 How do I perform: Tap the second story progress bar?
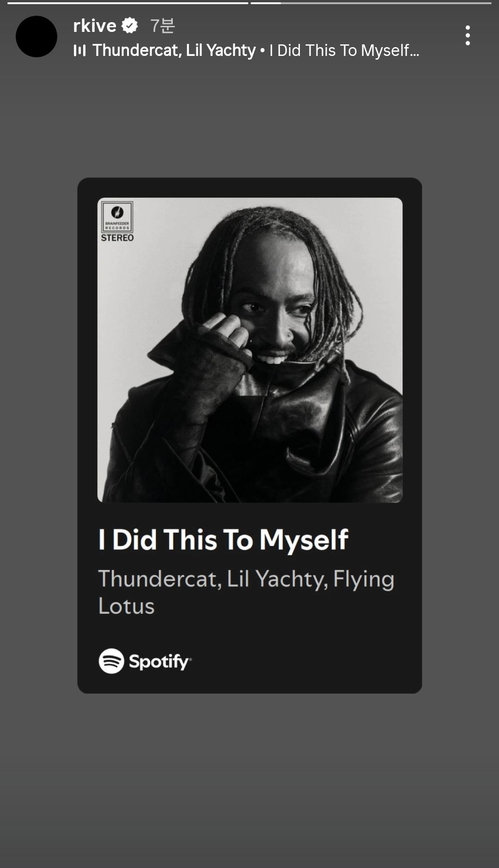[x=371, y=3]
